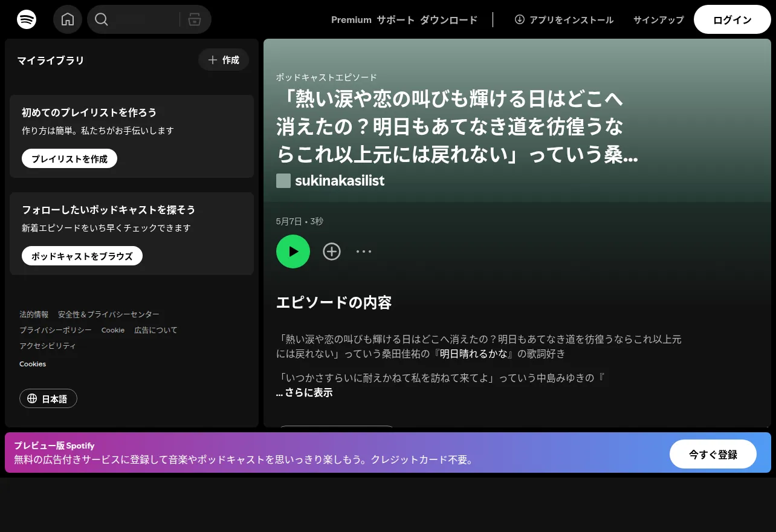Open the Premium link
776x532 pixels.
point(351,20)
